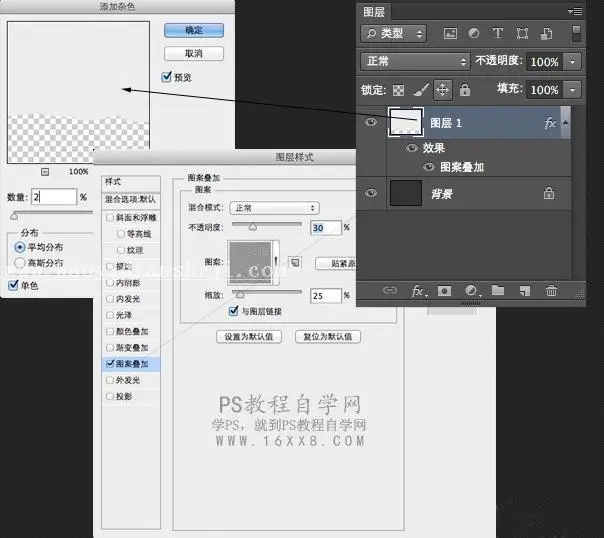Enable 斜面和浮雕 style checkbox
This screenshot has height=538, width=604.
pos(110,218)
